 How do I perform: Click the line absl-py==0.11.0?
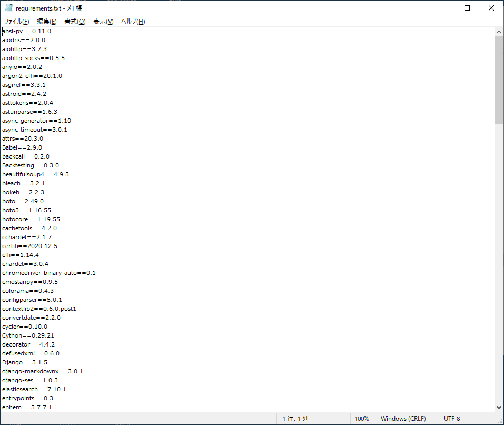(26, 31)
